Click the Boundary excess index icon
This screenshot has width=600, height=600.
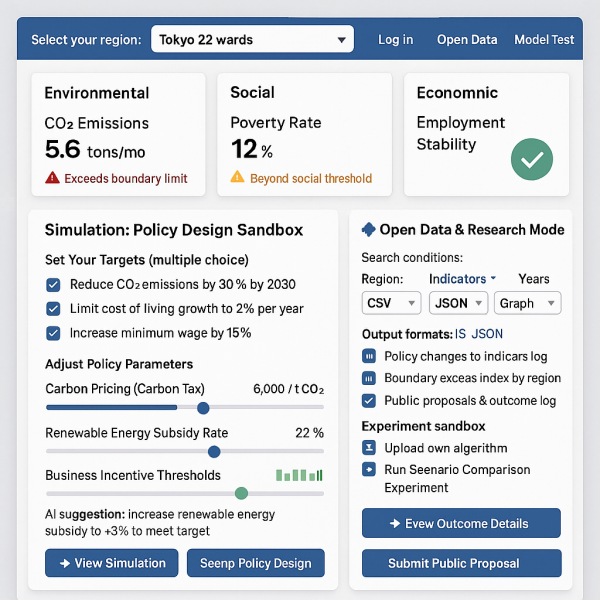pyautogui.click(x=368, y=378)
